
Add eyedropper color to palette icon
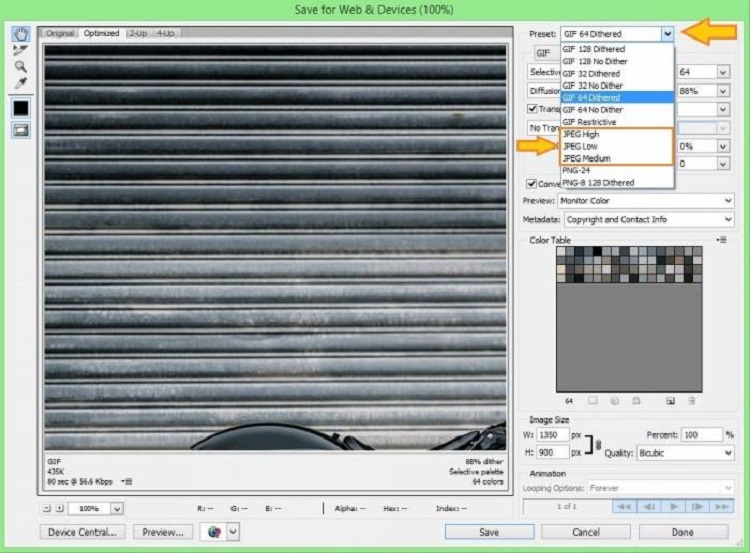click(670, 400)
